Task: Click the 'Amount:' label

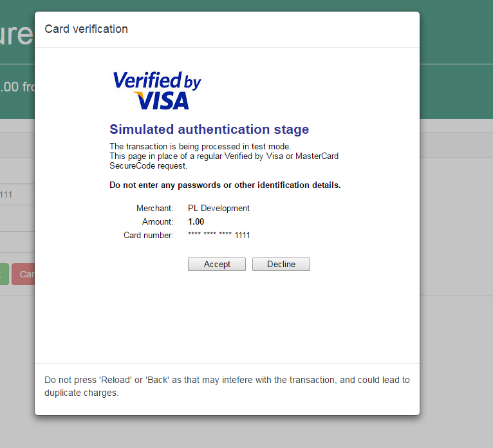Action: tap(158, 221)
